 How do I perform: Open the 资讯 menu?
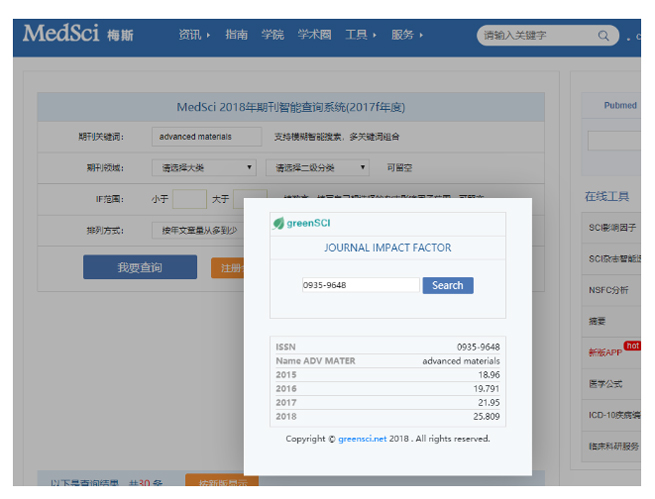pyautogui.click(x=190, y=35)
